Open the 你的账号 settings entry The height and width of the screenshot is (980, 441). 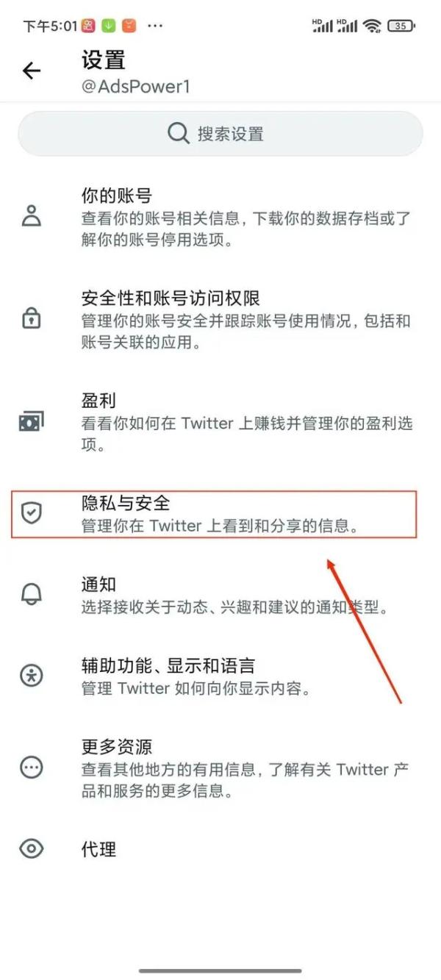click(x=220, y=217)
